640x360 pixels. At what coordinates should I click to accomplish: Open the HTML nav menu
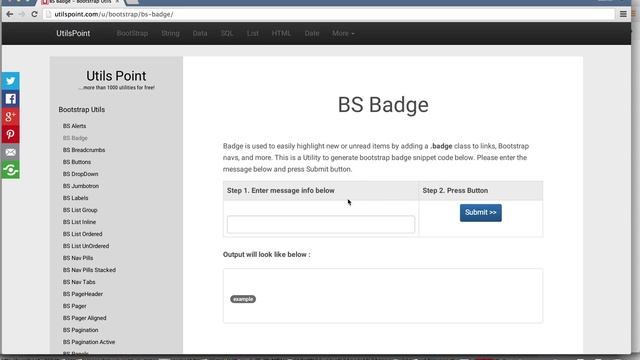pyautogui.click(x=281, y=33)
